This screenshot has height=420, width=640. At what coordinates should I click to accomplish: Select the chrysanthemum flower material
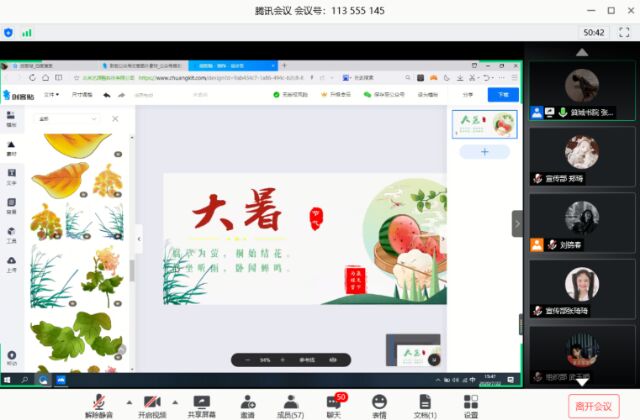tap(102, 275)
